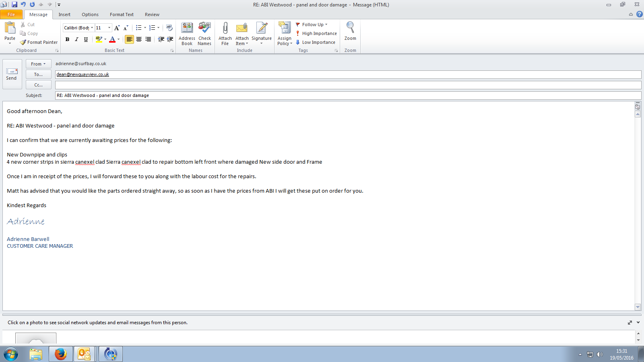Increase the paragraph indent

click(x=170, y=39)
